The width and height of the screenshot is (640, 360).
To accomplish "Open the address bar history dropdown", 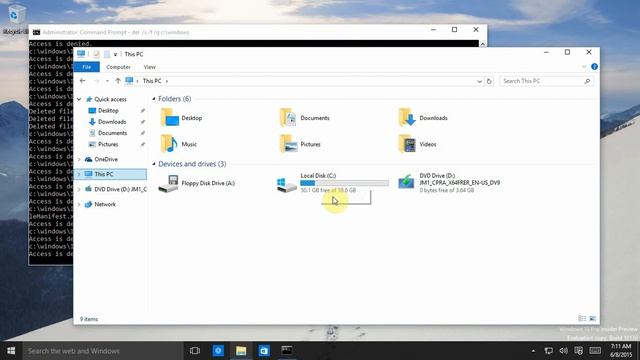I will tap(479, 81).
